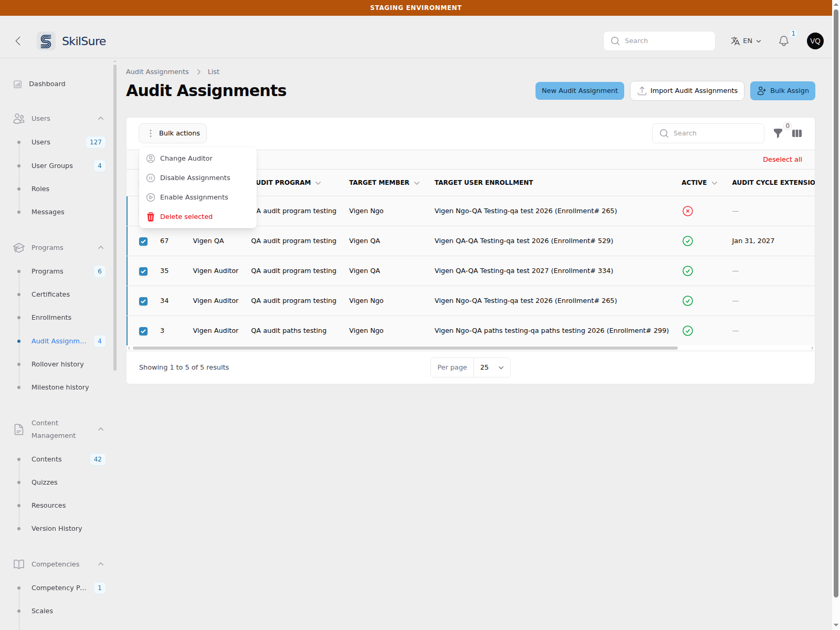Choose Delete selected menu option
The height and width of the screenshot is (630, 840).
click(198, 217)
